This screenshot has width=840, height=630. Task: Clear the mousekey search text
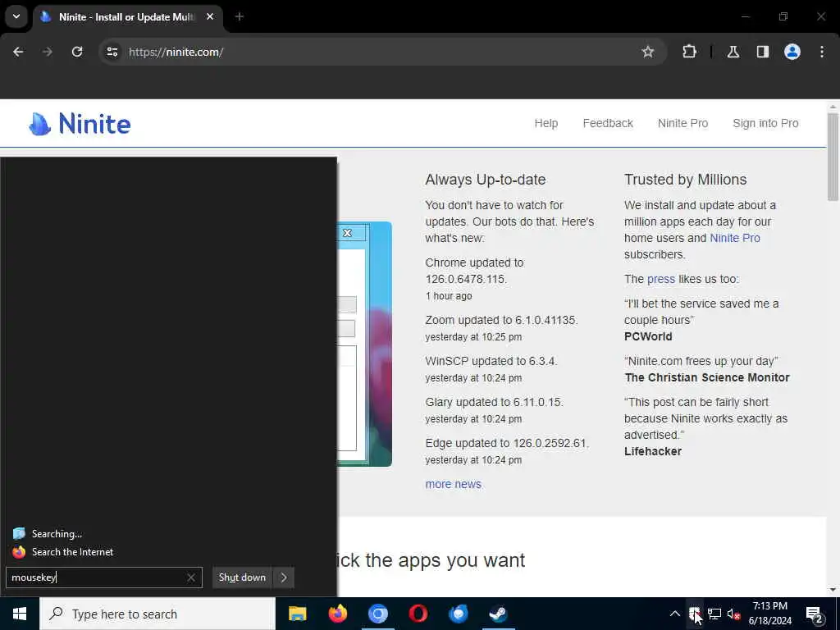[x=190, y=577]
